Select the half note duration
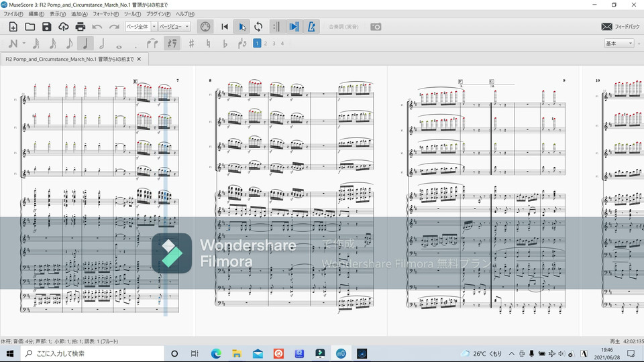 [x=102, y=44]
